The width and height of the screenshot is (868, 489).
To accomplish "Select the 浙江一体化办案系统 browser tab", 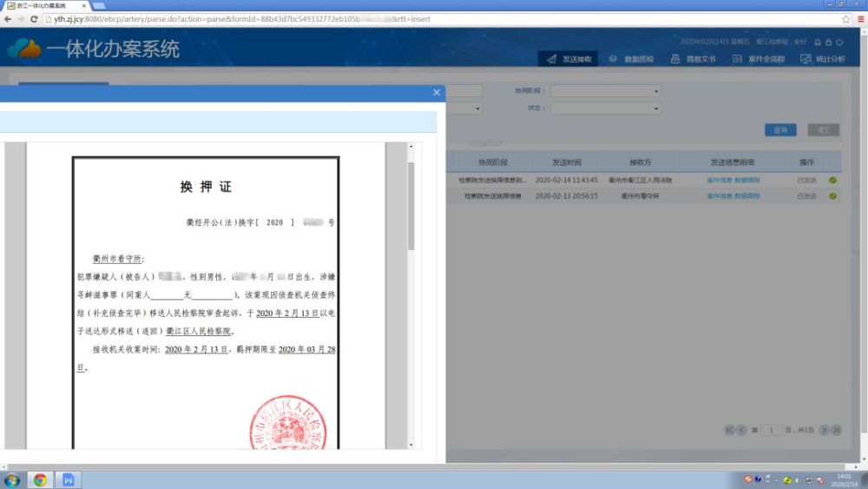I will (x=45, y=5).
